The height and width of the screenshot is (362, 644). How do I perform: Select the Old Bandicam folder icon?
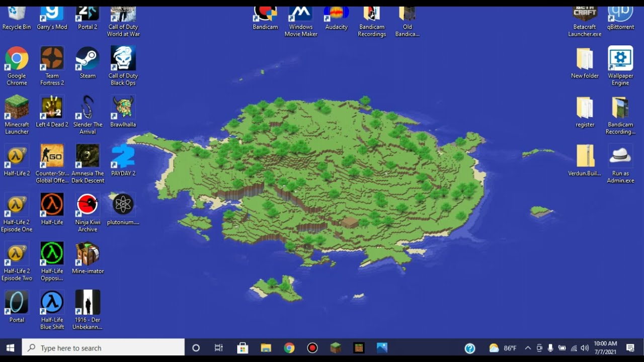click(407, 22)
